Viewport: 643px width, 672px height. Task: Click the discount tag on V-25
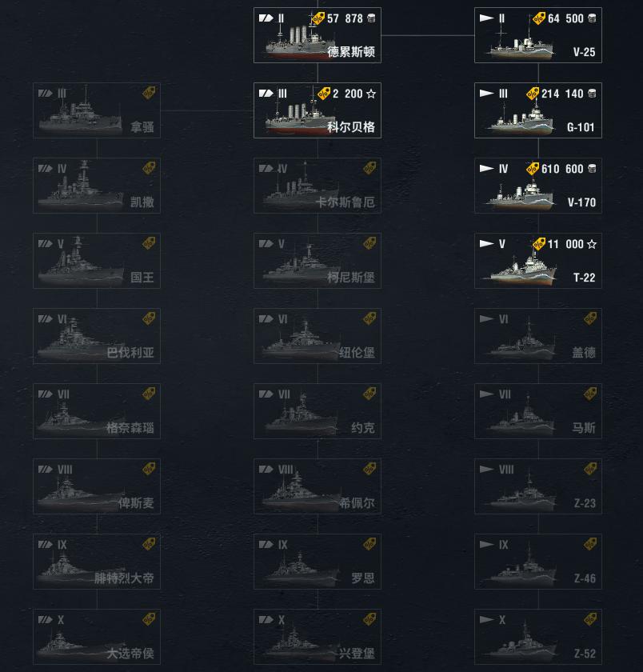click(x=540, y=18)
